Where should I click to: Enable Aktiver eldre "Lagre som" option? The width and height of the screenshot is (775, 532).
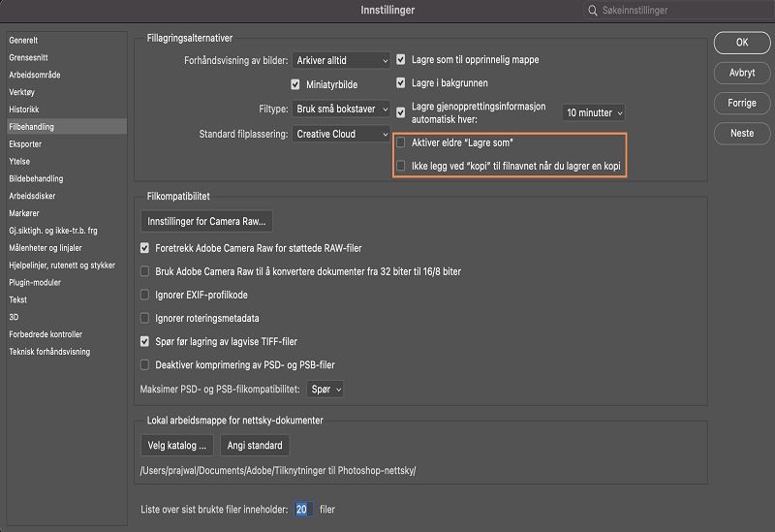401,142
